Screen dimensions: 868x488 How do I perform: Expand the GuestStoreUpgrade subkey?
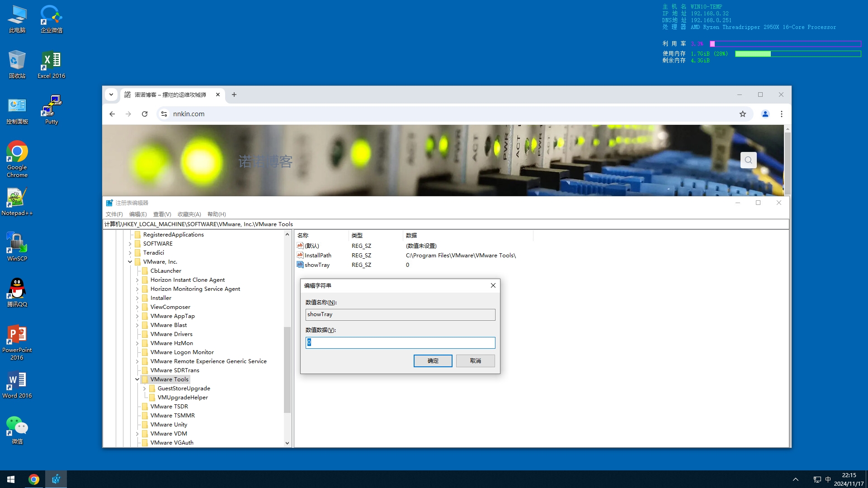(145, 389)
